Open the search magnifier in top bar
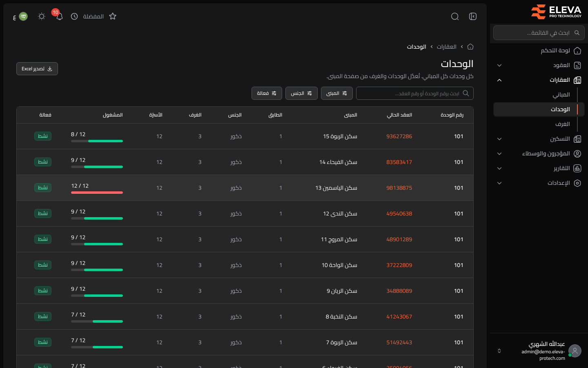The image size is (588, 368). pyautogui.click(x=455, y=16)
